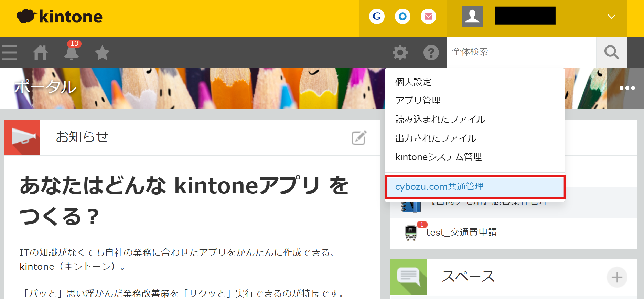The image size is (644, 299).
Task: Focus the 全体検索 search field
Action: coord(521,52)
